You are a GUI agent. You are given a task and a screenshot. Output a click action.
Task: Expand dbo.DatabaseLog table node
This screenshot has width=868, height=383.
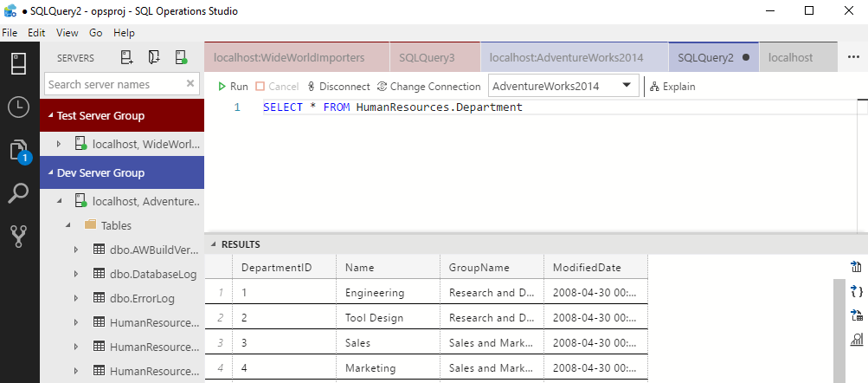[76, 274]
